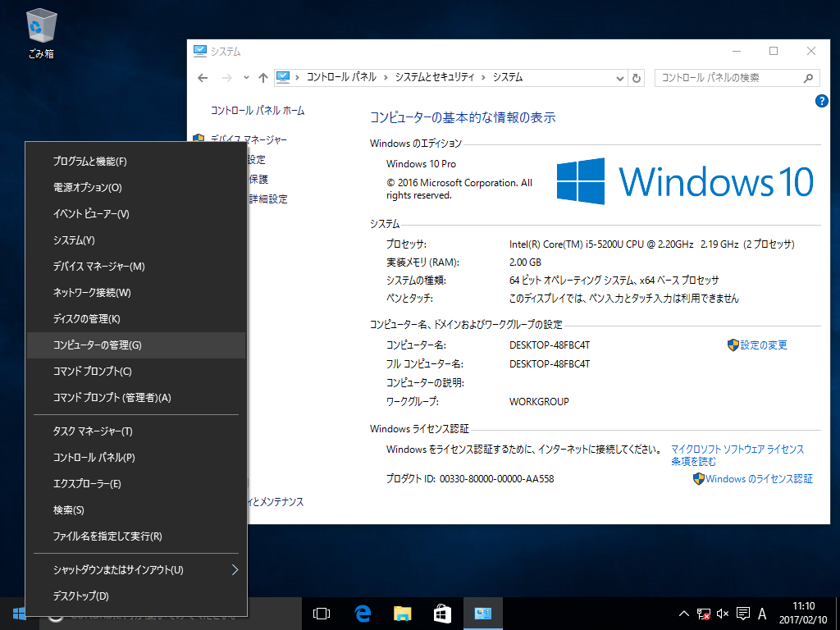Refresh the Control Panel address bar
Viewport: 840px width, 630px height.
[637, 78]
